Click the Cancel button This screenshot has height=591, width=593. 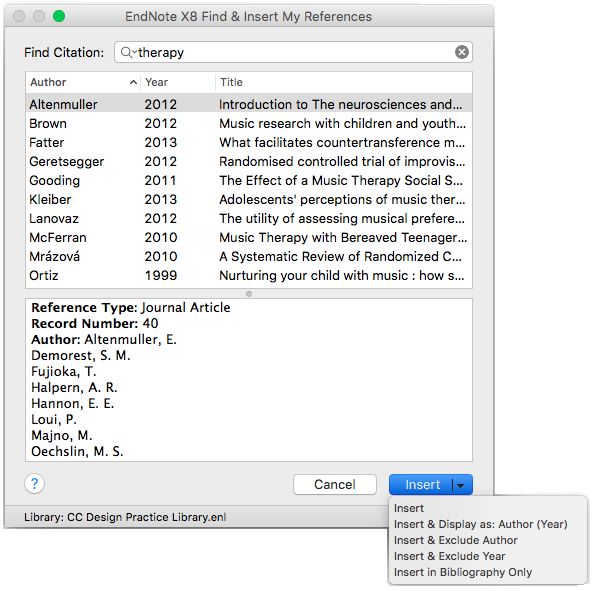(x=335, y=485)
